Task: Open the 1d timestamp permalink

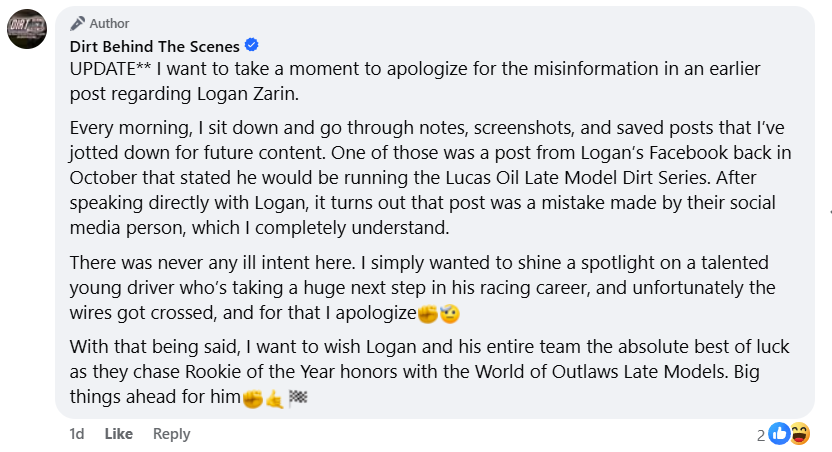Action: [76, 434]
